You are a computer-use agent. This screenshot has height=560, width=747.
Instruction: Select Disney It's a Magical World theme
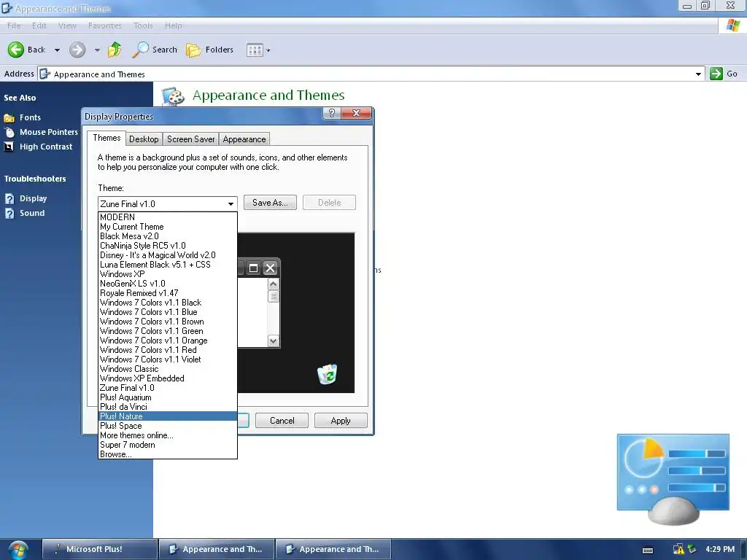click(x=167, y=255)
